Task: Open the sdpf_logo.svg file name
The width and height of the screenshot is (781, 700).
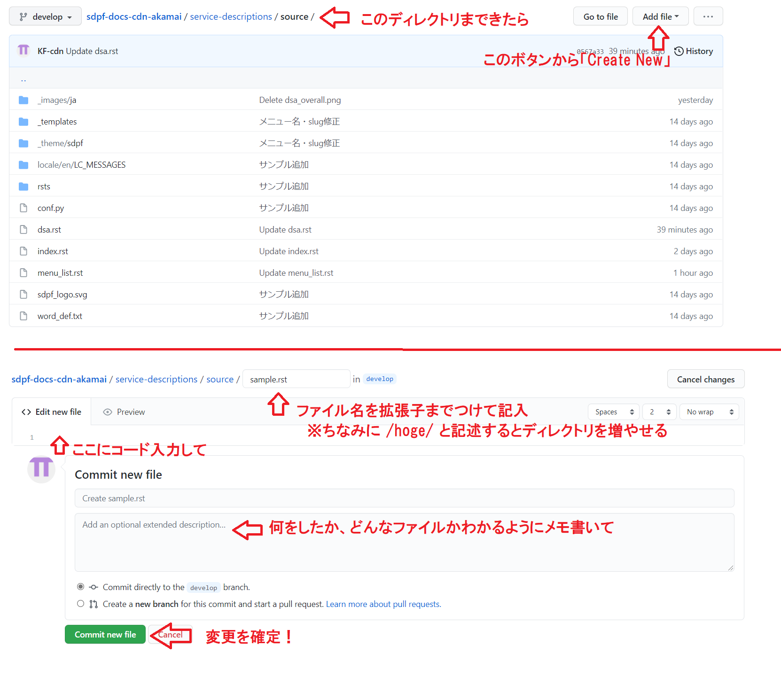Action: tap(62, 295)
